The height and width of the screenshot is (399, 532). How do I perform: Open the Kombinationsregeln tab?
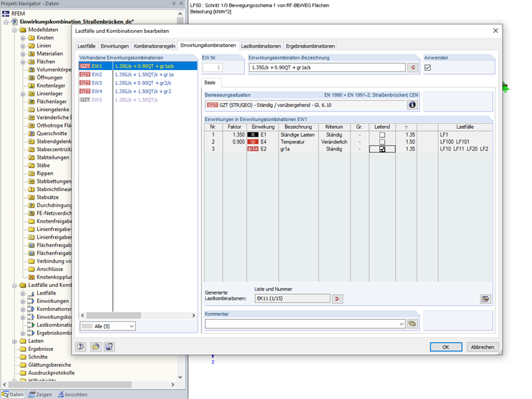click(x=155, y=46)
